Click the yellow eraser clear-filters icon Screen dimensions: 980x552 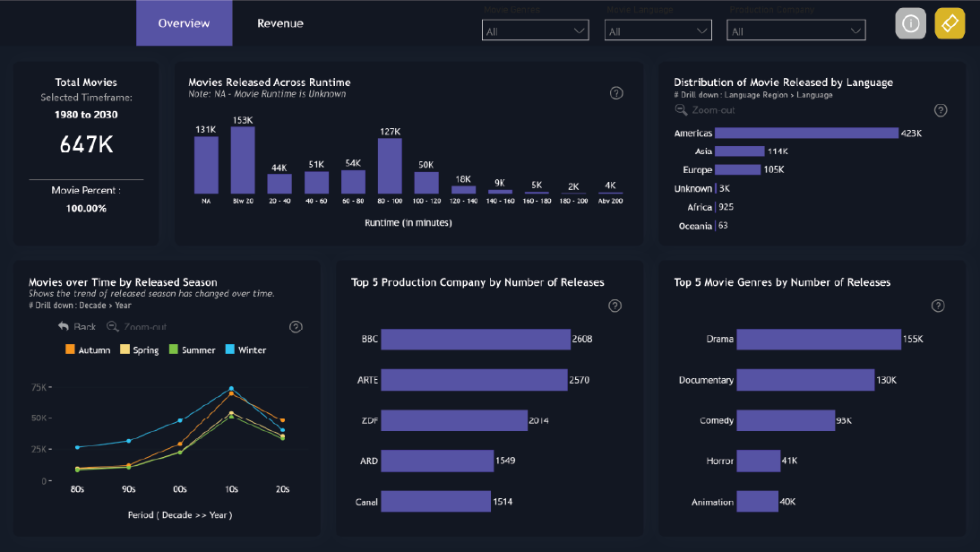tap(950, 24)
